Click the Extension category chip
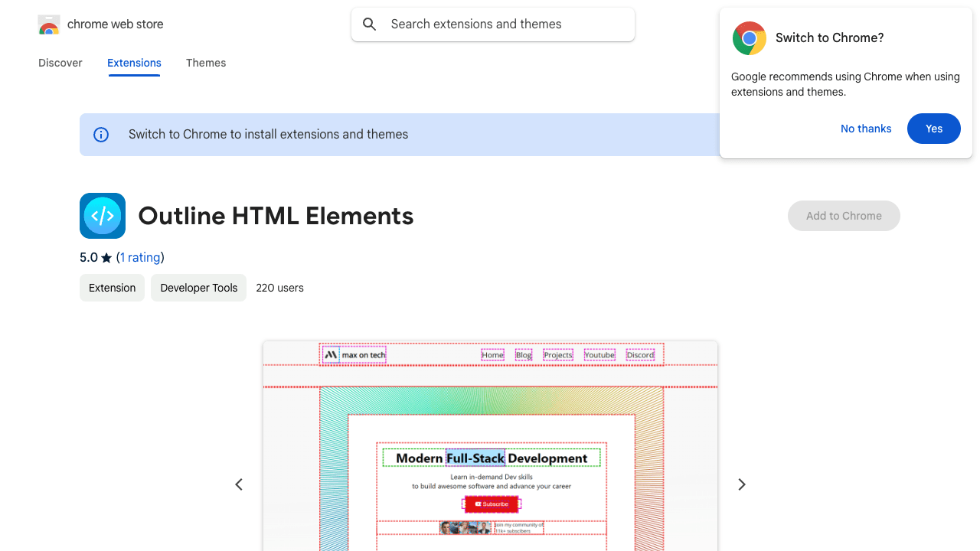The image size is (980, 551). point(112,288)
